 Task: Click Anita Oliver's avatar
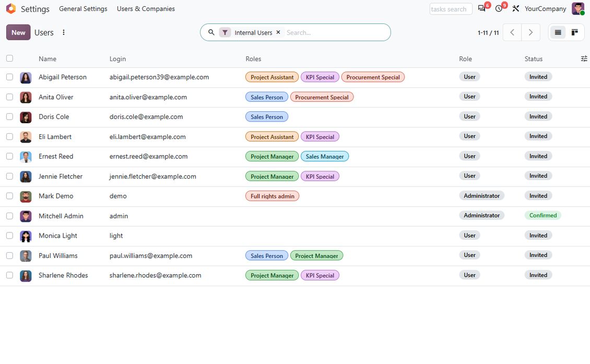pos(26,97)
